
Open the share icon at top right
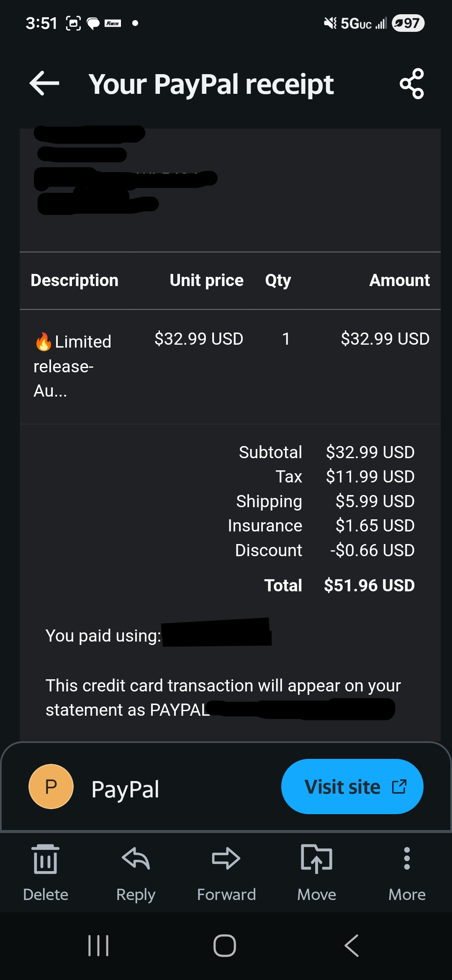[x=412, y=84]
